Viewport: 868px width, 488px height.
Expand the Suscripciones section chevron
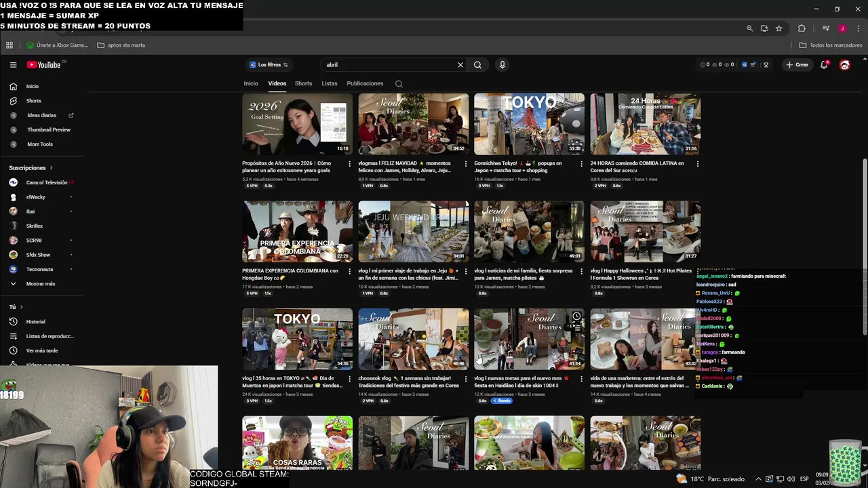coord(51,168)
